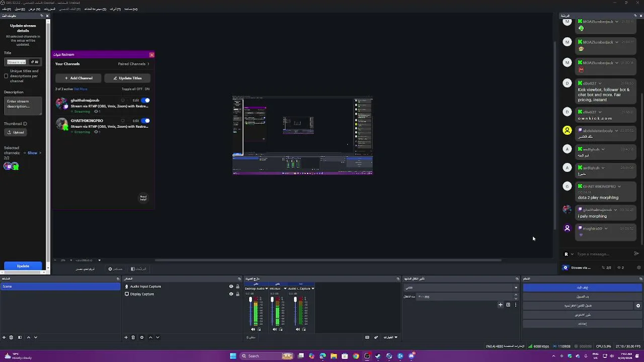Hide Audio Input Capture eye icon

(x=231, y=287)
